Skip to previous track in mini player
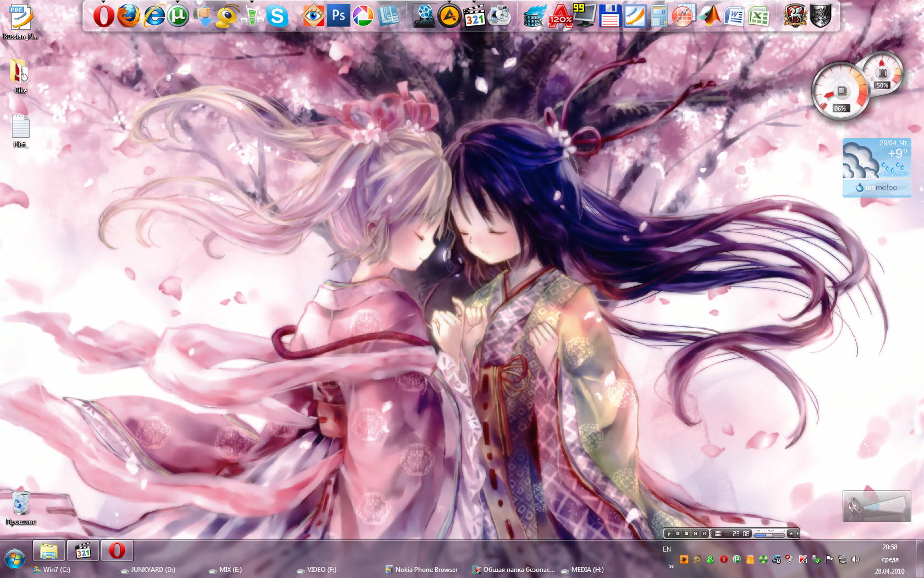 point(695,533)
